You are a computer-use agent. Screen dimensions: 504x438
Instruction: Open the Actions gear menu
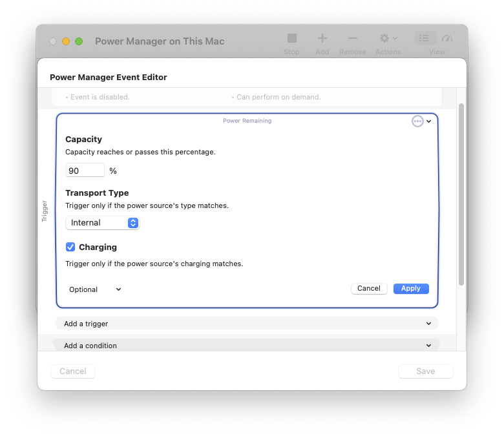pyautogui.click(x=388, y=39)
